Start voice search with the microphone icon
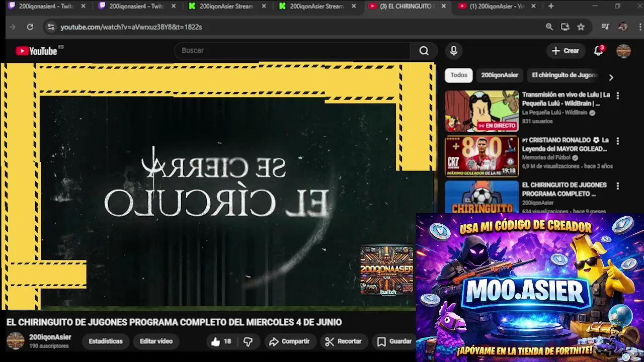The width and height of the screenshot is (644, 362). 453,51
